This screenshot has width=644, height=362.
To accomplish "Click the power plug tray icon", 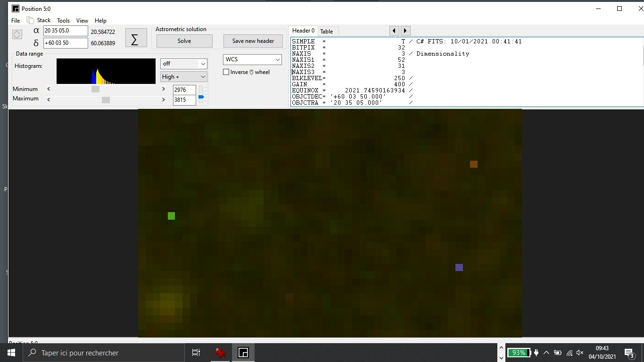I will pyautogui.click(x=537, y=353).
